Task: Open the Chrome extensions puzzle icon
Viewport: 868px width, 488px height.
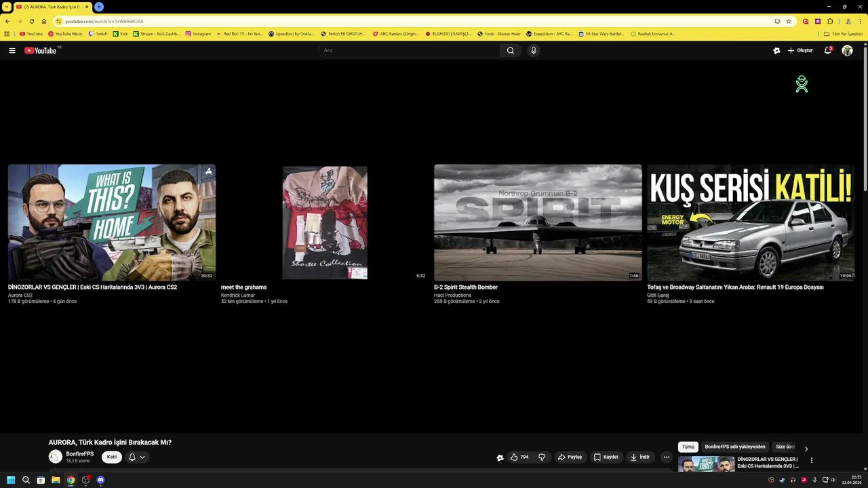Action: tap(830, 21)
